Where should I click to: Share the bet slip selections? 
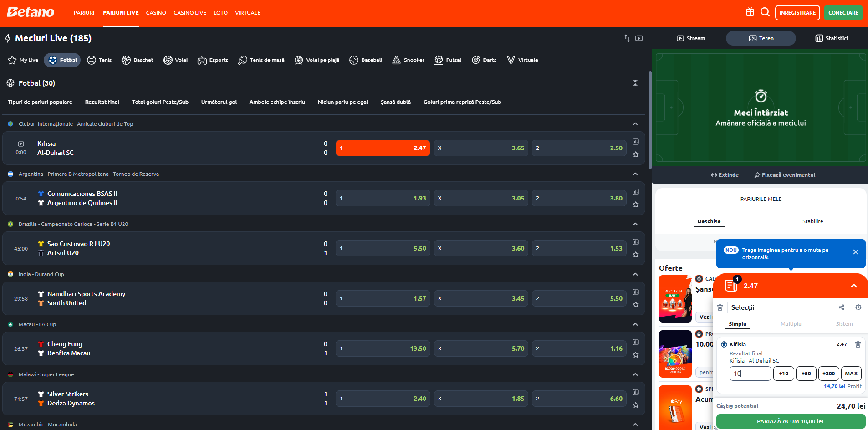(x=842, y=307)
